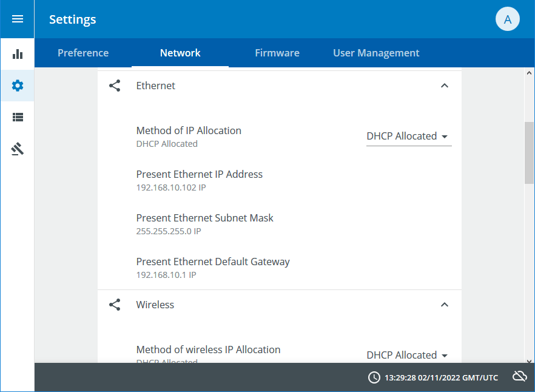The width and height of the screenshot is (535, 392).
Task: Open Ethernet IP allocation method dropdown
Action: 408,137
